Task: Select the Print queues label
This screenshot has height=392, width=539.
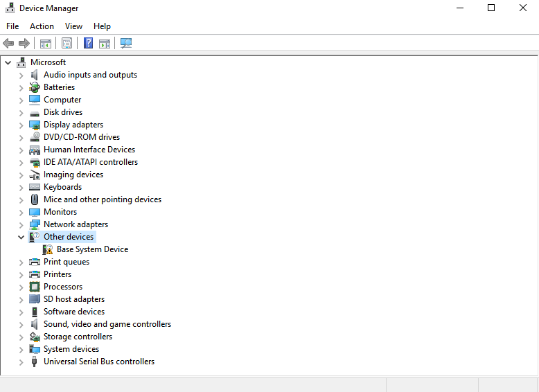Action: click(67, 262)
